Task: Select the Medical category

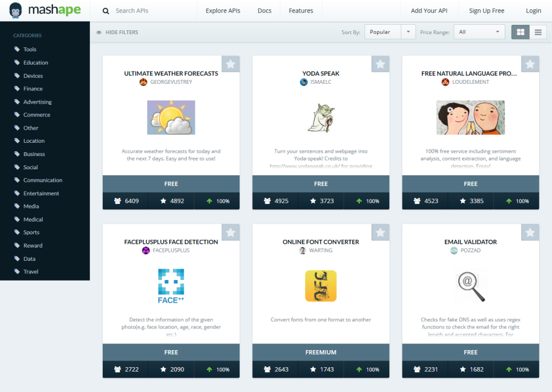Action: [x=33, y=219]
